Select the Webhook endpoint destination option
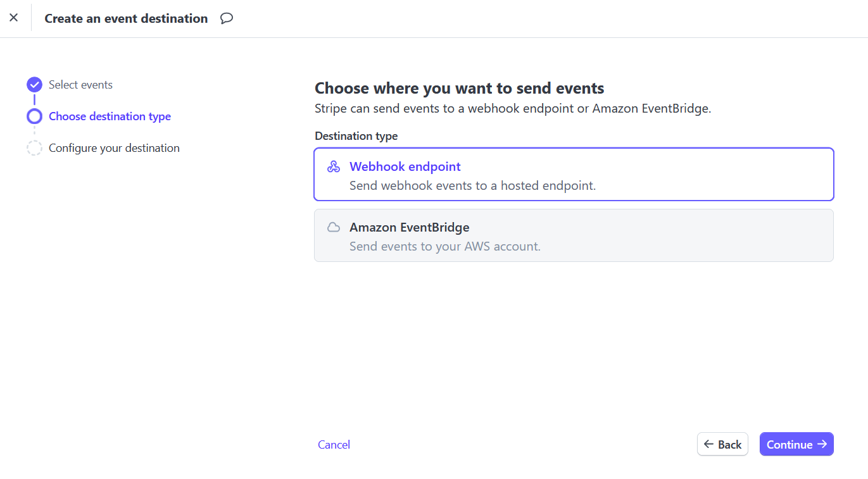The width and height of the screenshot is (868, 479). [x=574, y=174]
